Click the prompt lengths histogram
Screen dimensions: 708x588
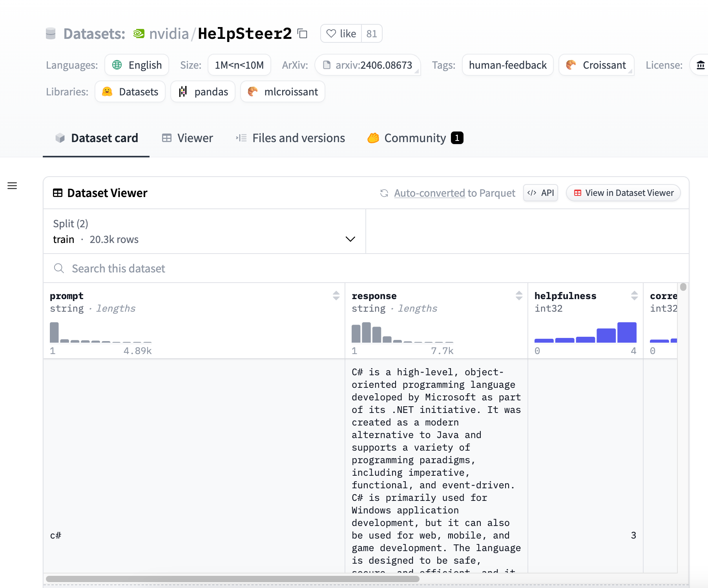point(100,332)
